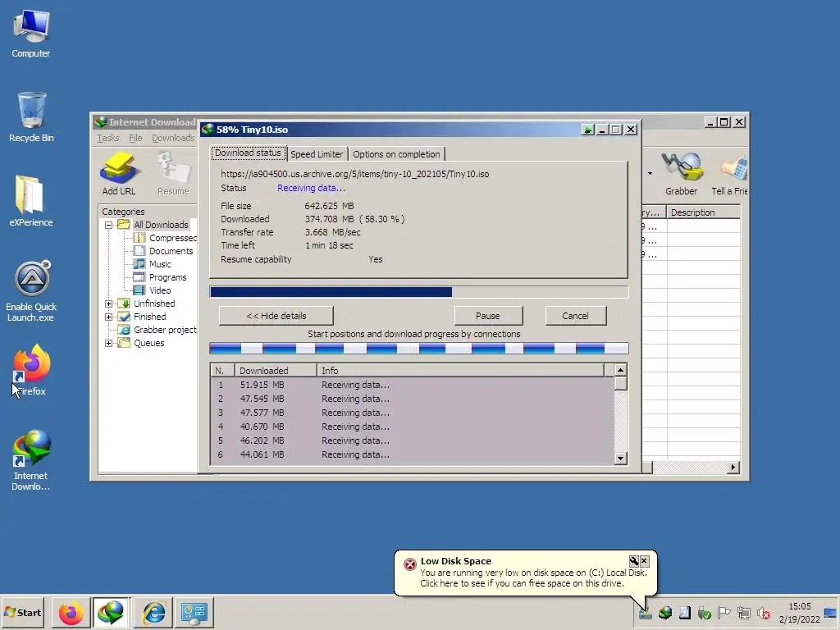
Task: Click the network tray icon
Action: [743, 613]
